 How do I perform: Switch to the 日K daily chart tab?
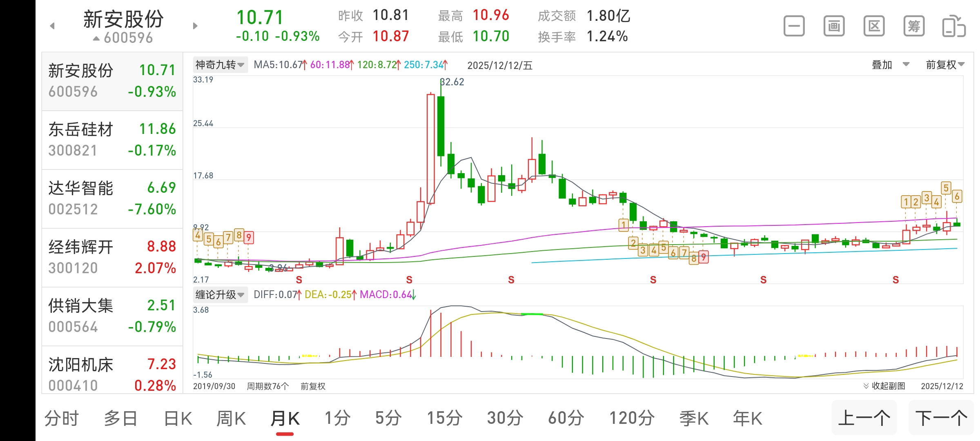[x=177, y=418]
